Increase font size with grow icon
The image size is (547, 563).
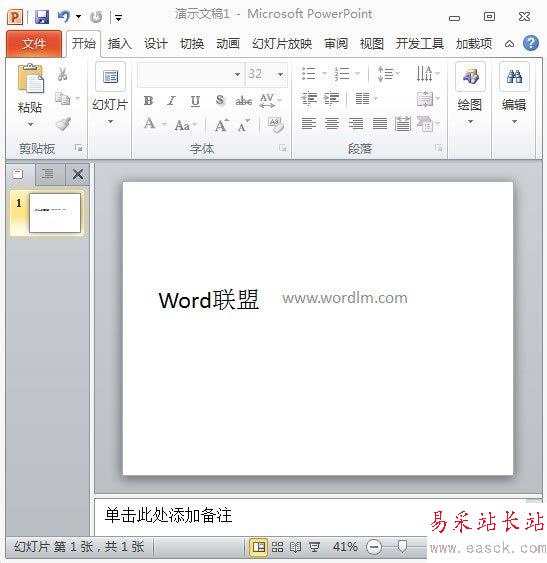[221, 125]
